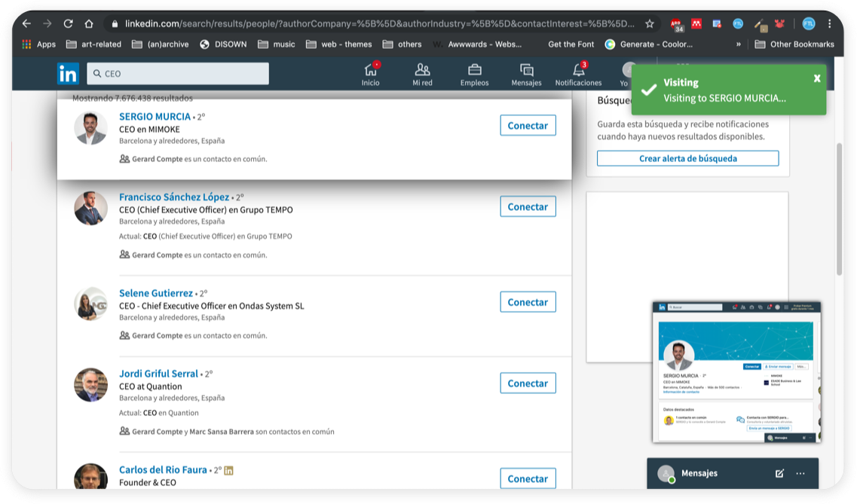This screenshot has height=504, width=857.
Task: Open Francisco Sánchez López's profile photo
Action: (90, 208)
